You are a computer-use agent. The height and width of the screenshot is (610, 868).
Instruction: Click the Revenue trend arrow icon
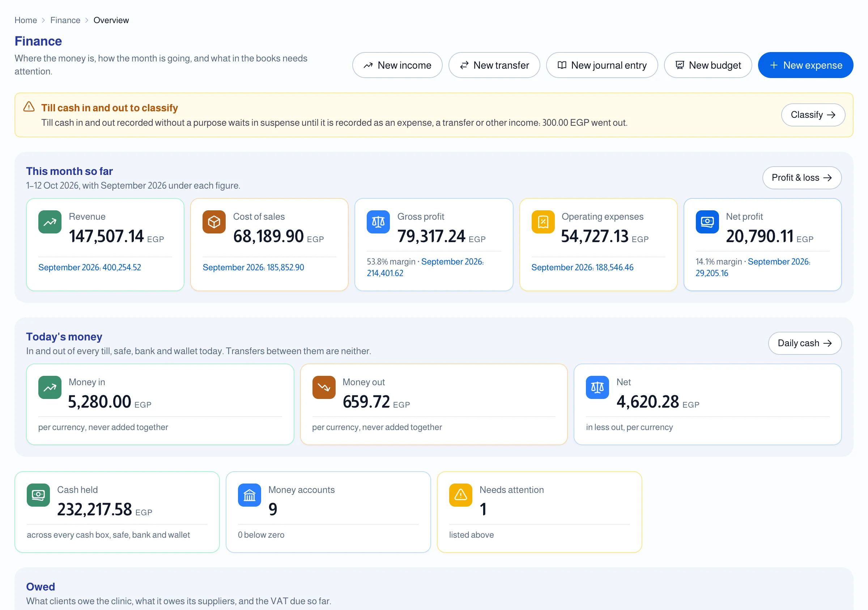[x=50, y=222]
